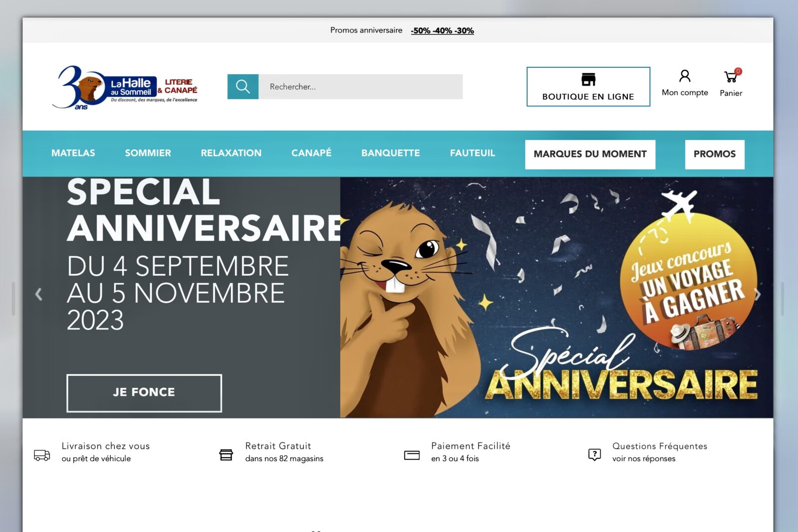The image size is (798, 532).
Task: Click the credit card Paiement Facilité icon
Action: (x=411, y=455)
